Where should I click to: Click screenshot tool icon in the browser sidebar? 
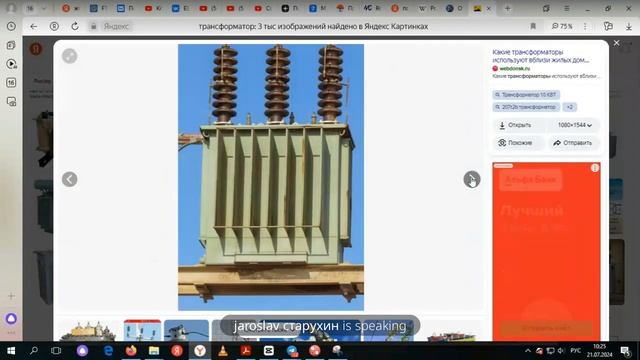(11, 101)
